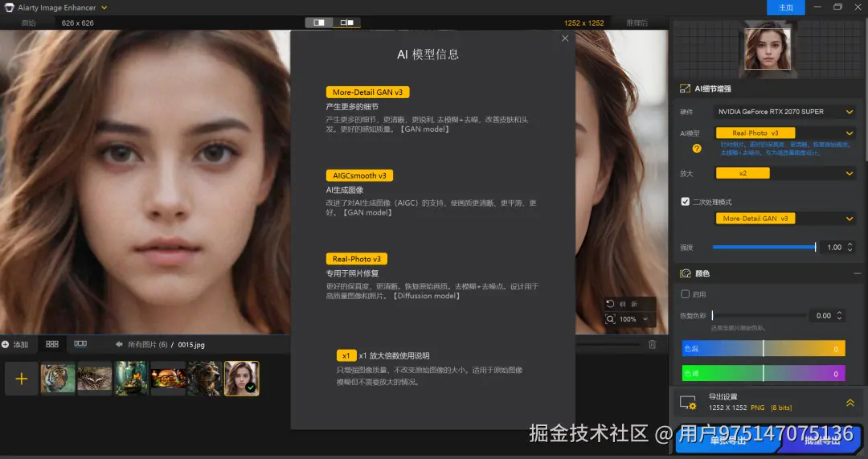Click the trash delete icon
This screenshot has width=868, height=459.
pyautogui.click(x=652, y=344)
